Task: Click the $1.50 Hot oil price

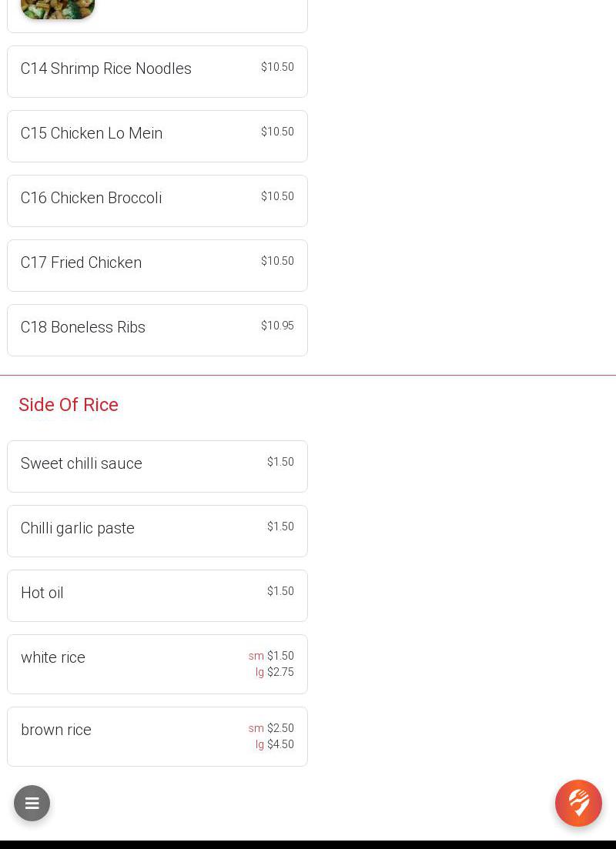Action: click(280, 591)
